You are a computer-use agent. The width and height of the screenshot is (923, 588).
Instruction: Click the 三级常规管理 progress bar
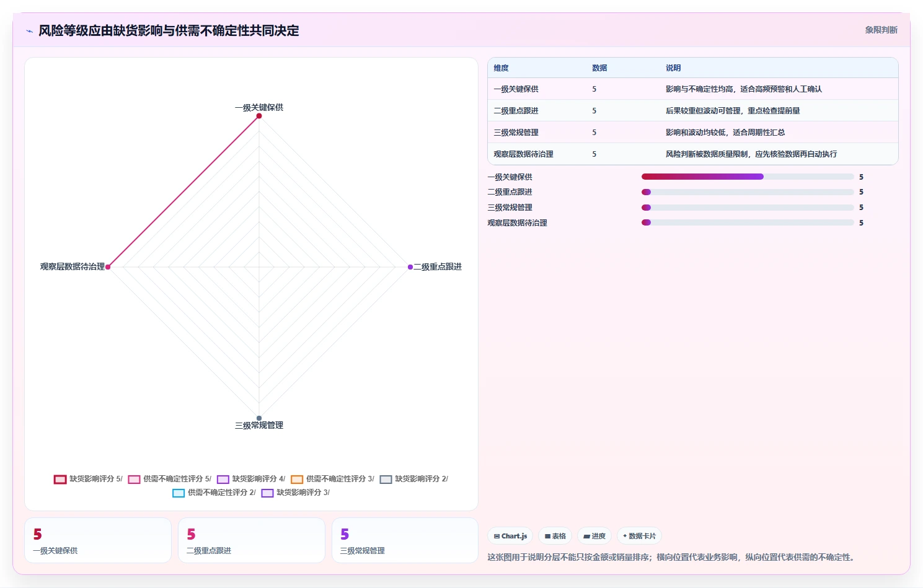click(748, 208)
